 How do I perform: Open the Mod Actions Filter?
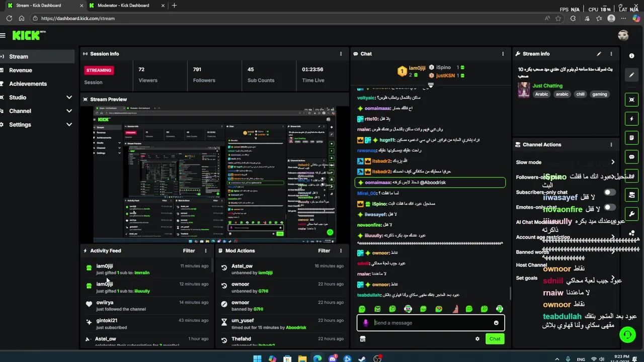click(x=324, y=250)
